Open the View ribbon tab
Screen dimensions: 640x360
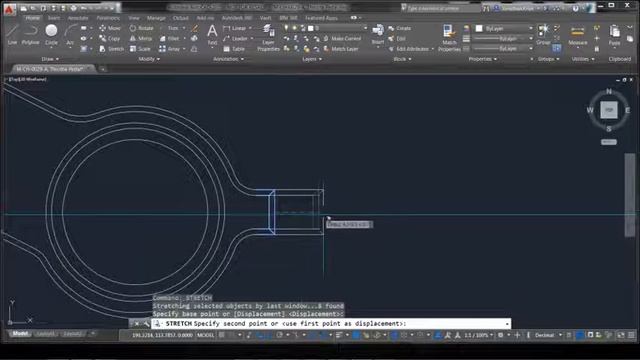click(x=134, y=18)
